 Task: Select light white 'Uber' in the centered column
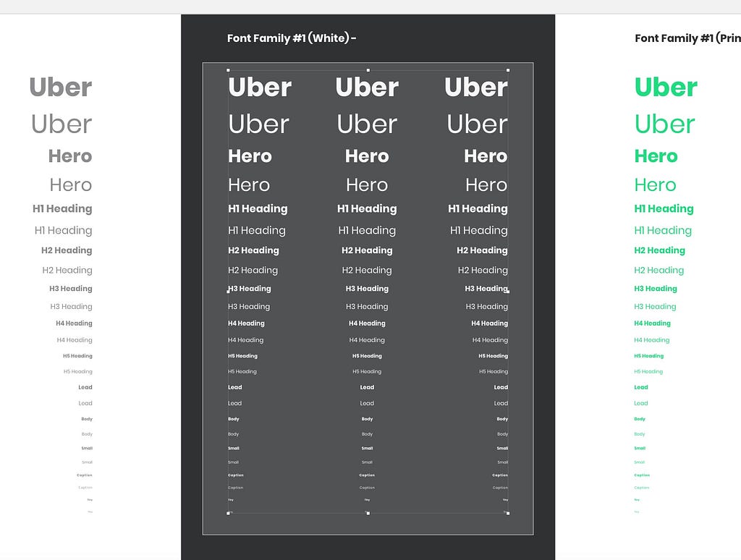(367, 124)
